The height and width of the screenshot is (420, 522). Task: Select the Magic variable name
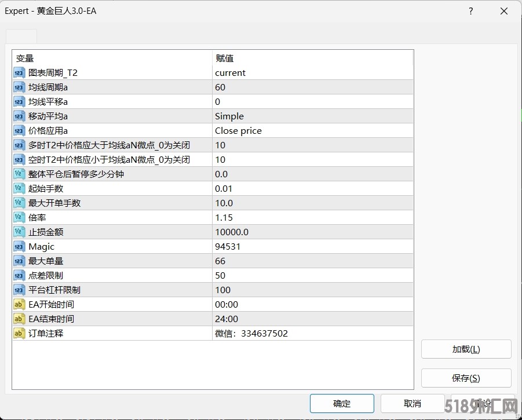pos(41,247)
